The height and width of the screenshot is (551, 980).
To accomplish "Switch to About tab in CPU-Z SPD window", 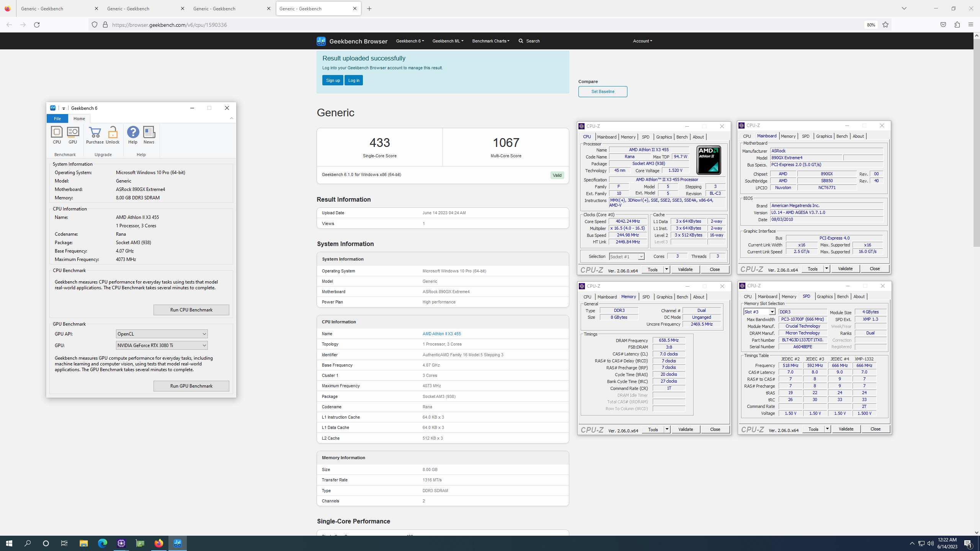I will point(859,297).
